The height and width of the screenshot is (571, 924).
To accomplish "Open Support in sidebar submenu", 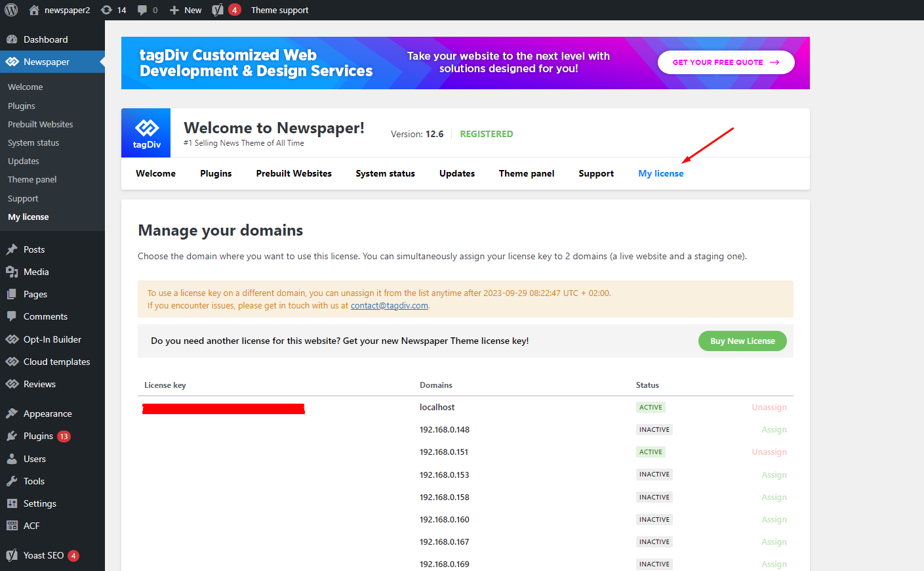I will coord(23,198).
